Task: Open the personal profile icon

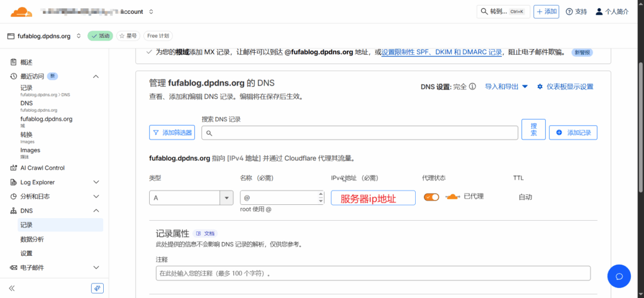Action: tap(599, 11)
